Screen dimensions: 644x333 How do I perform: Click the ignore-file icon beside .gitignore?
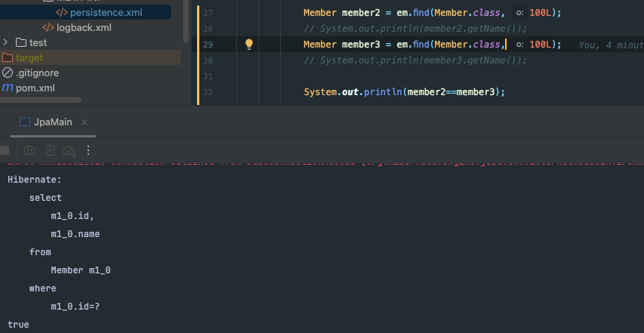[x=8, y=73]
